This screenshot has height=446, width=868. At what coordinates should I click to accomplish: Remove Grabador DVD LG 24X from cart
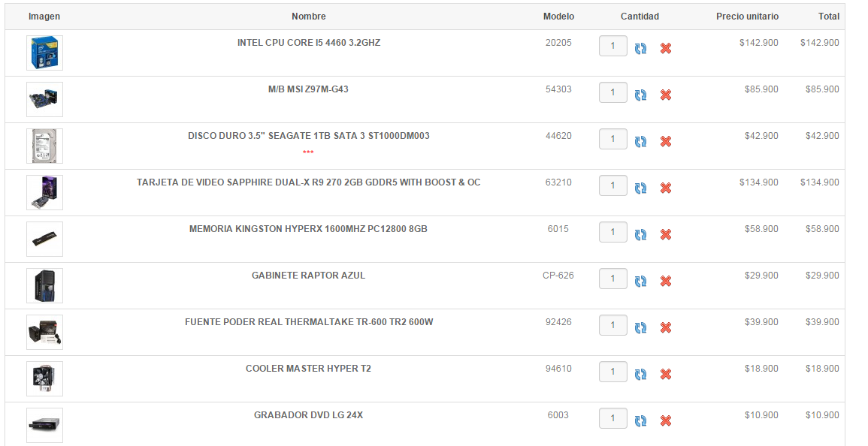(666, 420)
